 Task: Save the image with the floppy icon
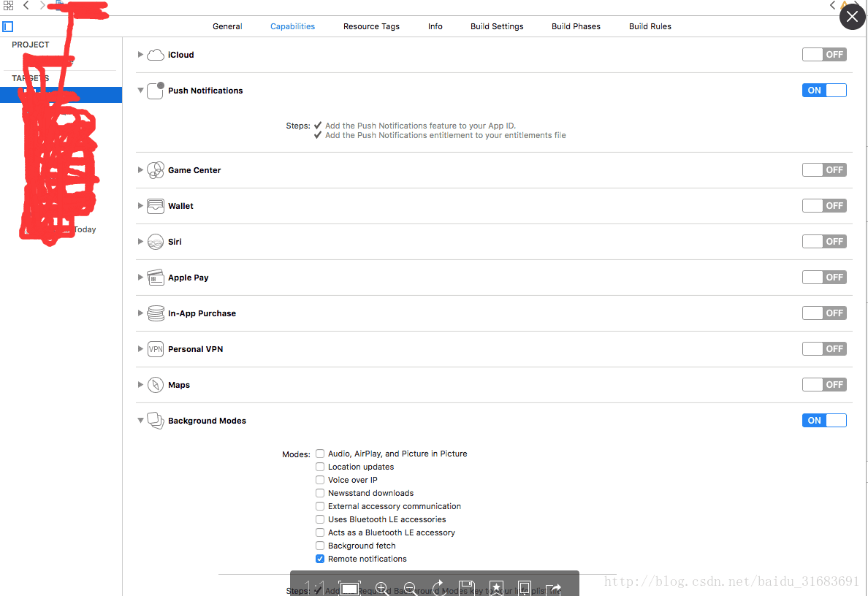pos(467,588)
